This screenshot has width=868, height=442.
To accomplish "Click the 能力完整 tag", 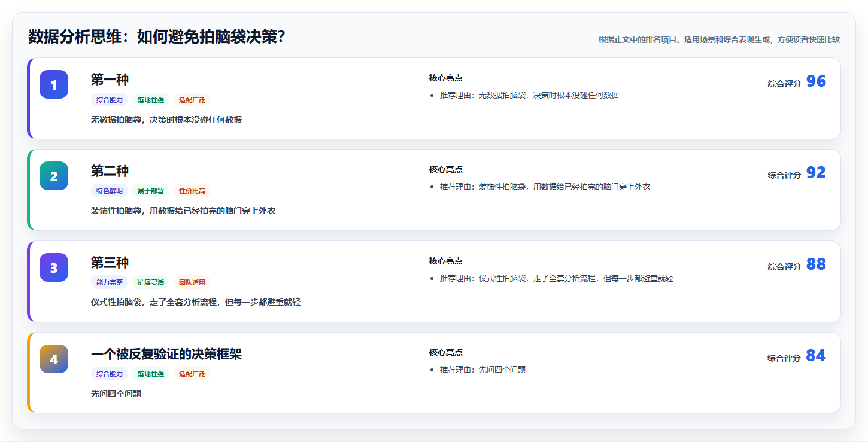I will click(x=110, y=282).
